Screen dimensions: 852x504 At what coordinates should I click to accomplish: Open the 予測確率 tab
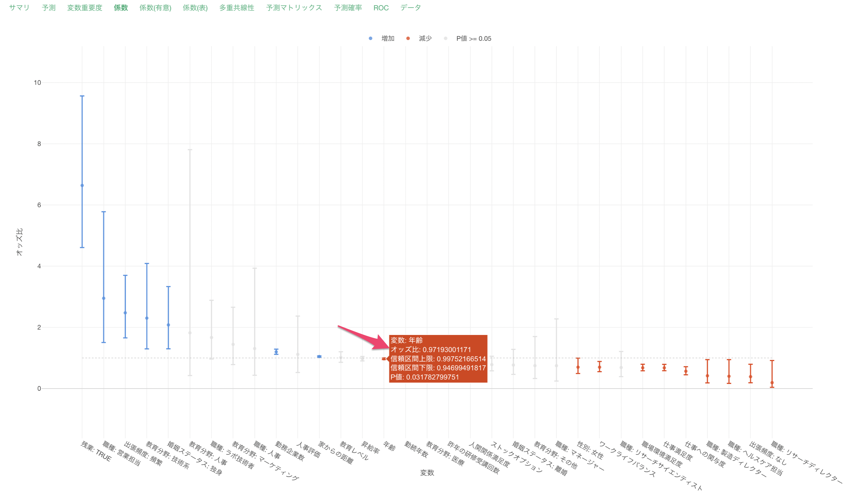click(x=348, y=8)
